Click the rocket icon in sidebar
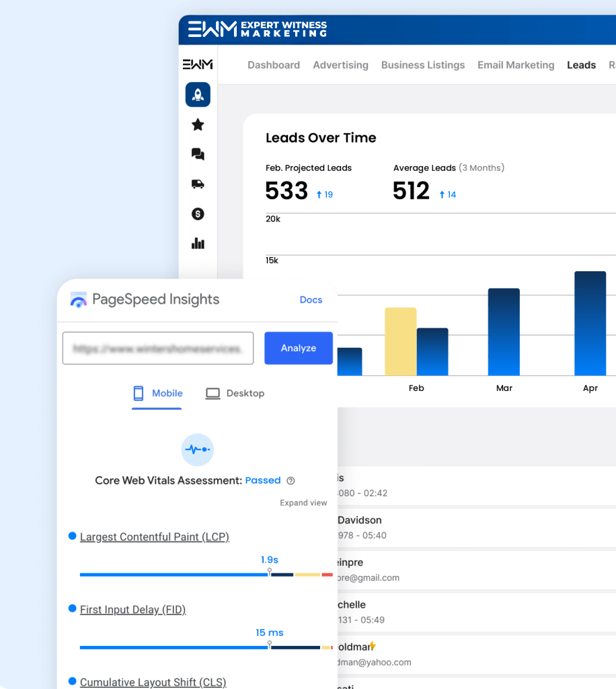616x689 pixels. point(198,95)
